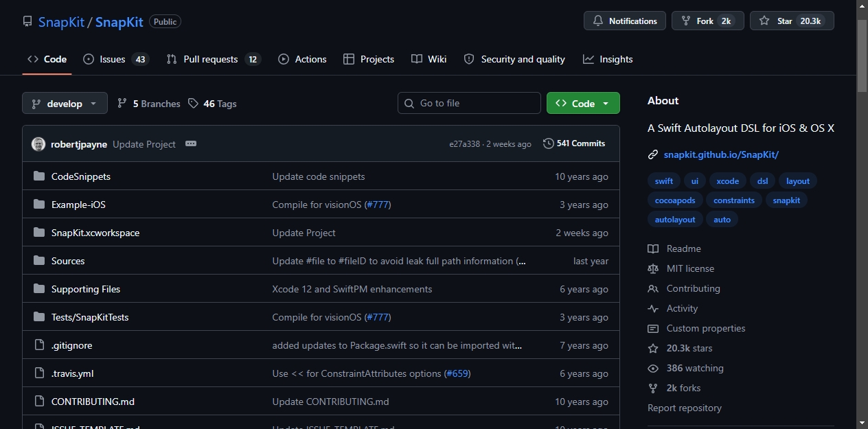Viewport: 868px width, 429px height.
Task: Click the Supporting Files folder icon
Action: click(x=38, y=289)
